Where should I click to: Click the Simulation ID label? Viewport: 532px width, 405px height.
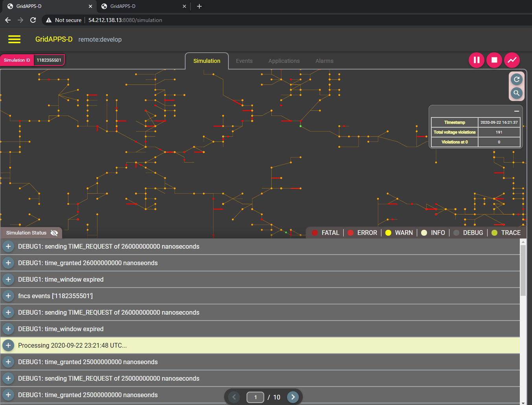[x=17, y=60]
